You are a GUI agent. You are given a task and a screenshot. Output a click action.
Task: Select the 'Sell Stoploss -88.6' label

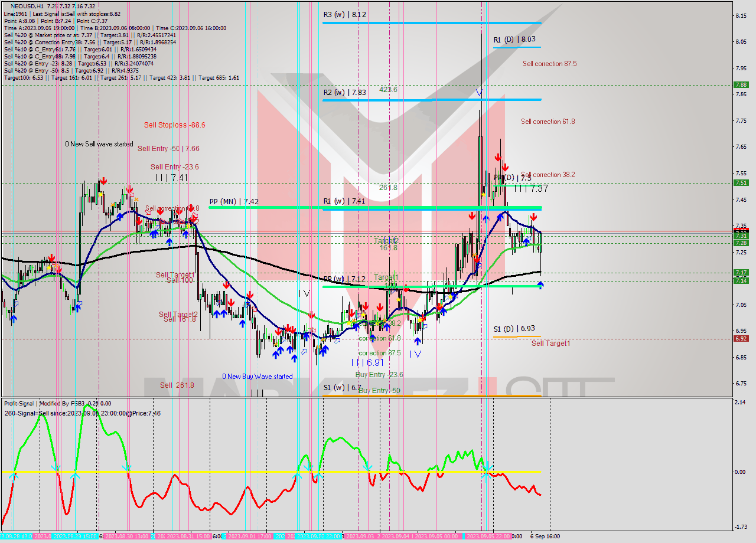pos(174,125)
